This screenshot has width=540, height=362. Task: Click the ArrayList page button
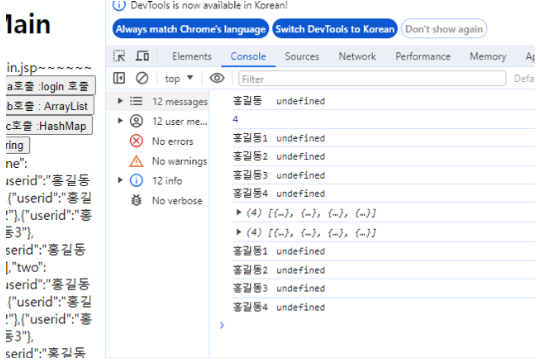pyautogui.click(x=50, y=106)
